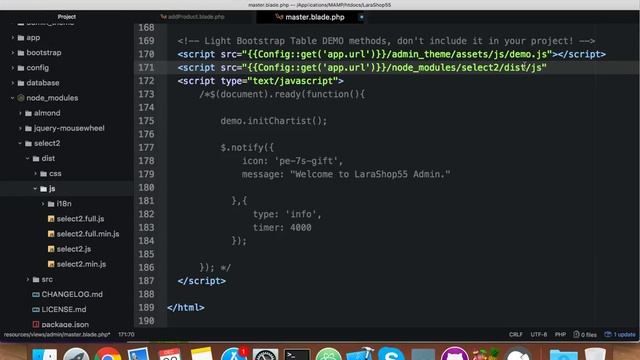Screen dimensions: 640x360
Task: Expand the database folder arrow
Action: [12, 83]
